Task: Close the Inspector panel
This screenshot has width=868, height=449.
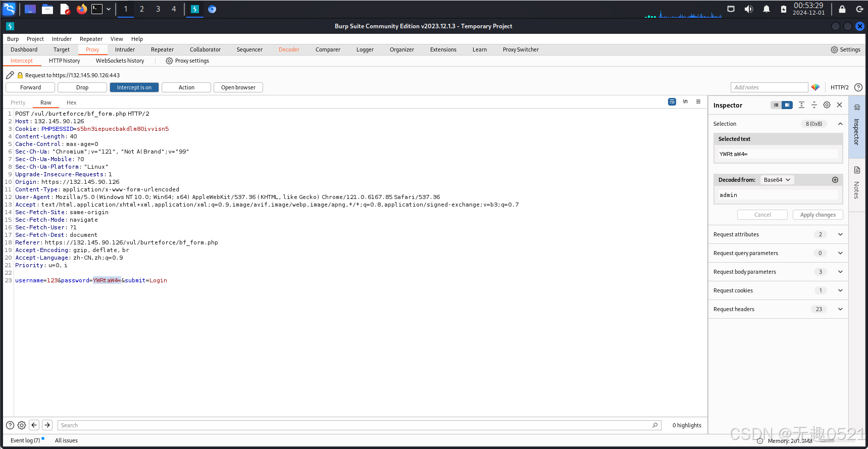Action: point(839,105)
